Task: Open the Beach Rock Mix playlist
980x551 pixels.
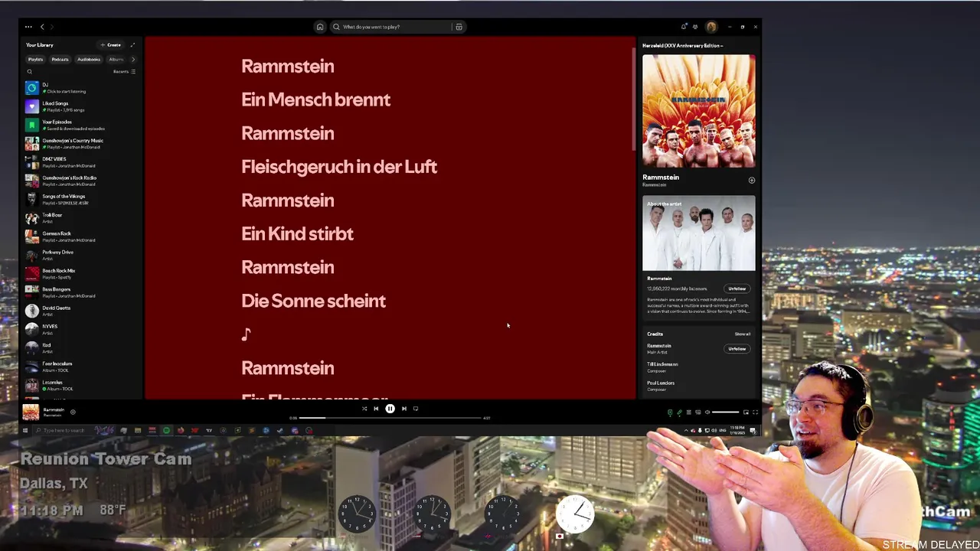Action: [x=82, y=274]
